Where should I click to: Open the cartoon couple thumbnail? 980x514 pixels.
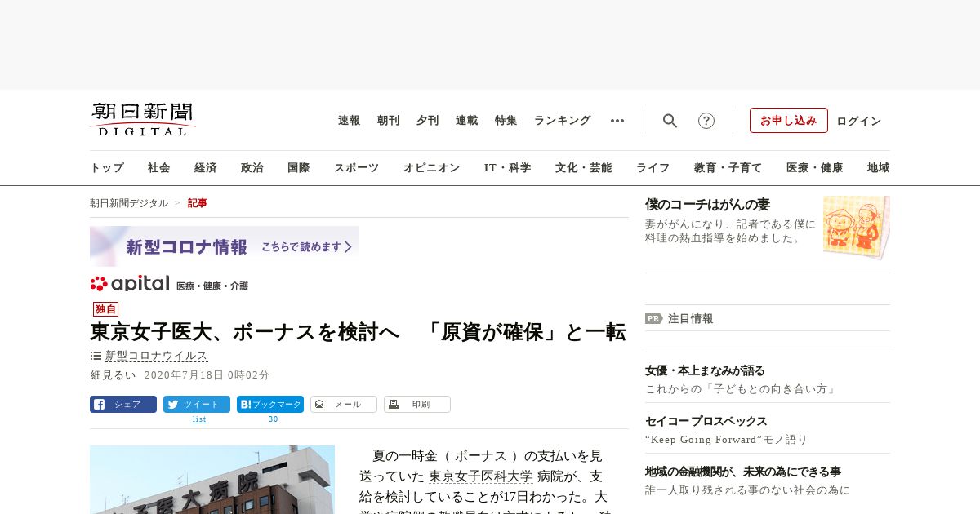(x=857, y=228)
